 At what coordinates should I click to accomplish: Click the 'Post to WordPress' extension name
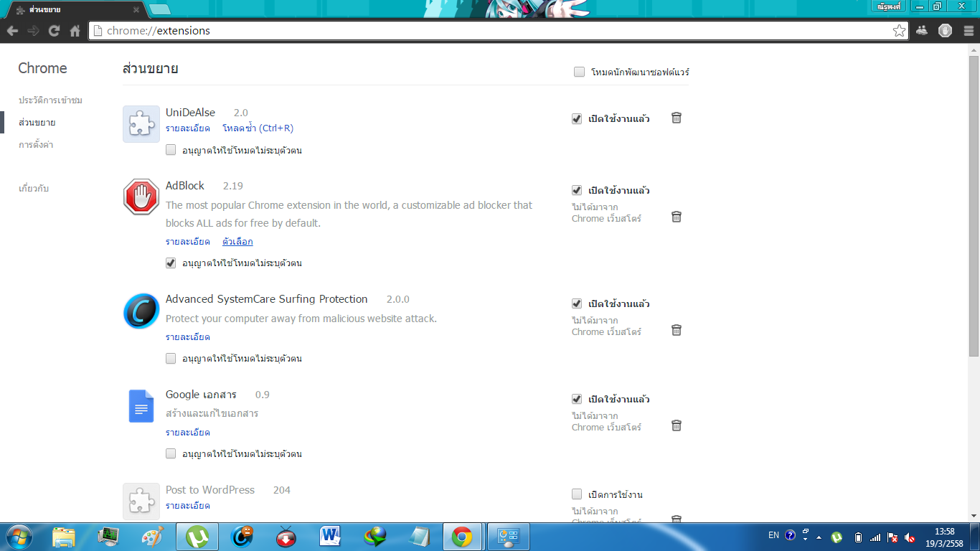tap(210, 490)
